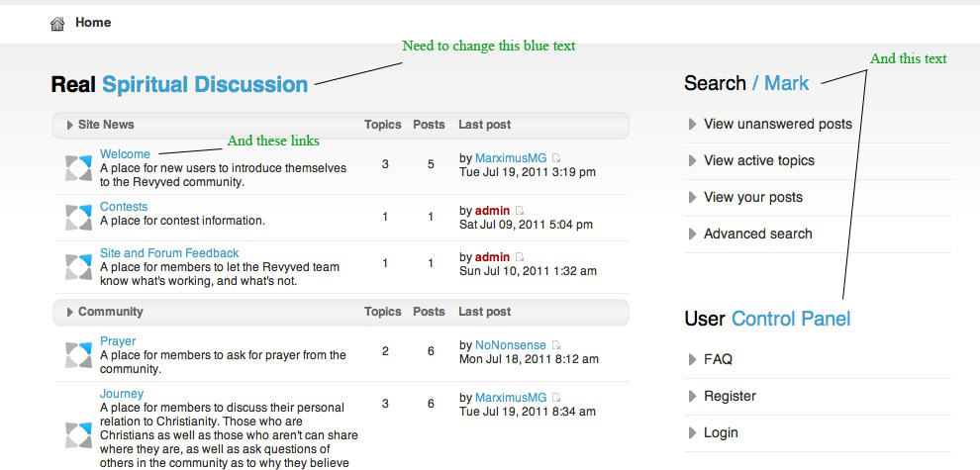Viewport: 980px width, 470px height.
Task: View active topics link
Action: (x=759, y=160)
